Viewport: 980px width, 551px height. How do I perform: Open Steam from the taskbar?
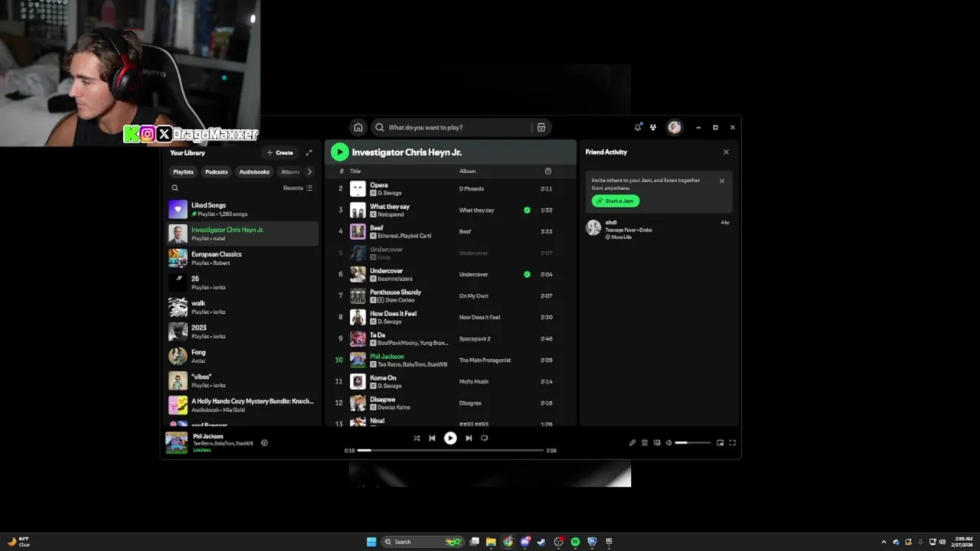pyautogui.click(x=541, y=541)
